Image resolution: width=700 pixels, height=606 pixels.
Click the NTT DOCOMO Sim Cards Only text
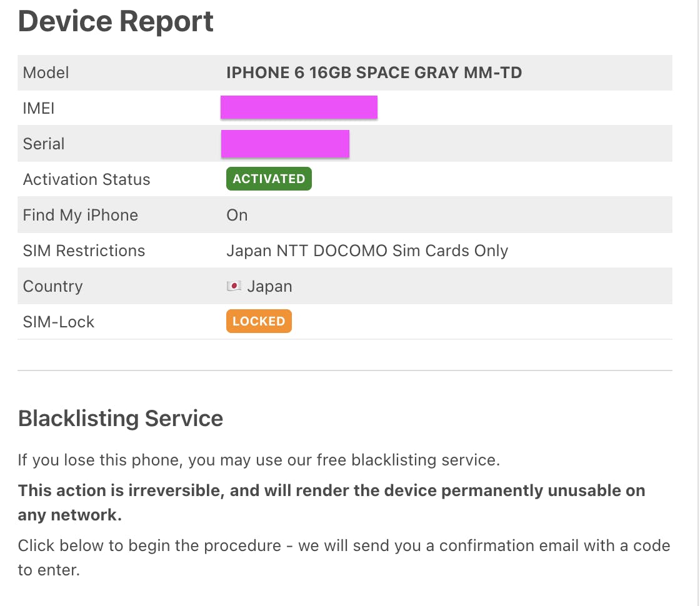tap(367, 251)
